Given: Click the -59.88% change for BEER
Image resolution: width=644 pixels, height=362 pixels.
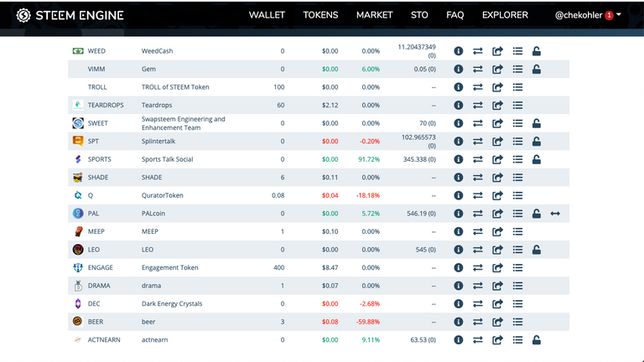Looking at the screenshot, I should (368, 322).
